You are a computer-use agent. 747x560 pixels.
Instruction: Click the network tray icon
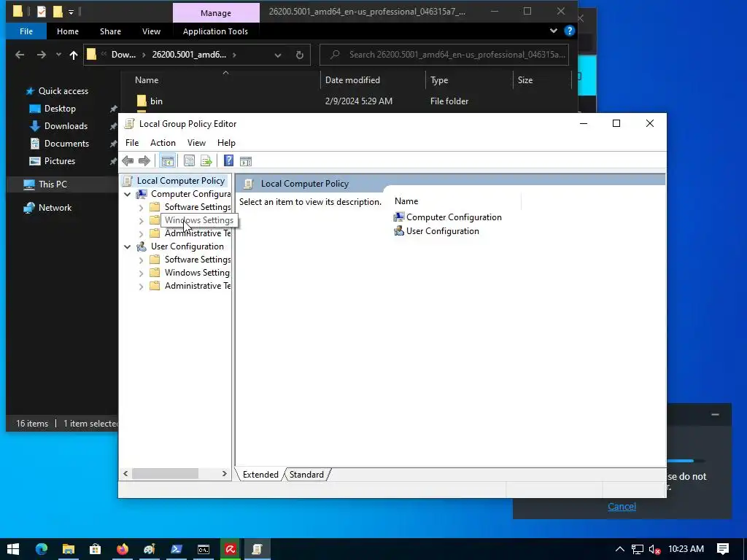[638, 549]
